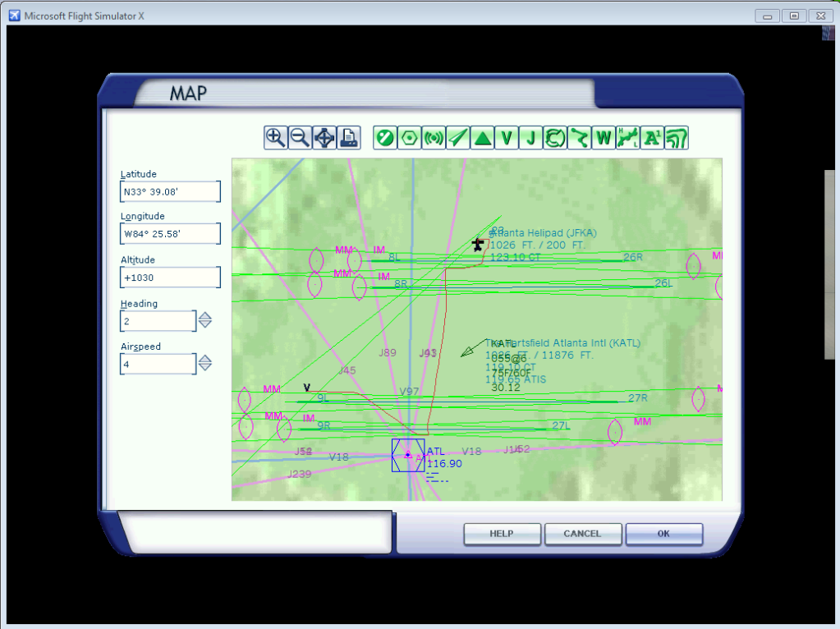Toggle Jet (J) high-altitude airways

click(531, 138)
